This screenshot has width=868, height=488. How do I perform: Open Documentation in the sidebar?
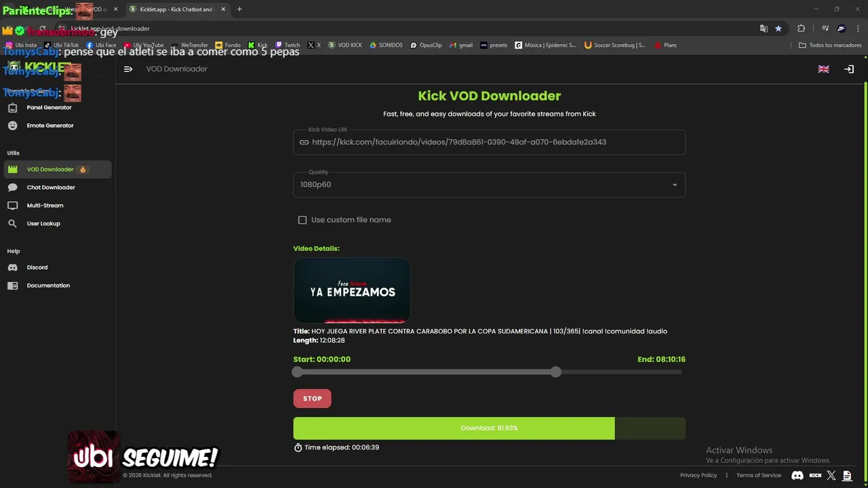(x=58, y=285)
